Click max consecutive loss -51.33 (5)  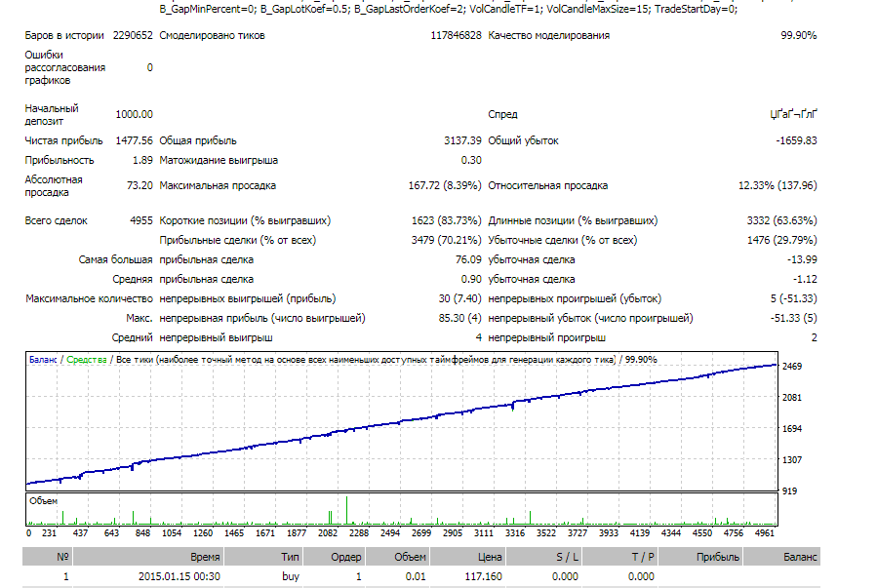pos(794,318)
